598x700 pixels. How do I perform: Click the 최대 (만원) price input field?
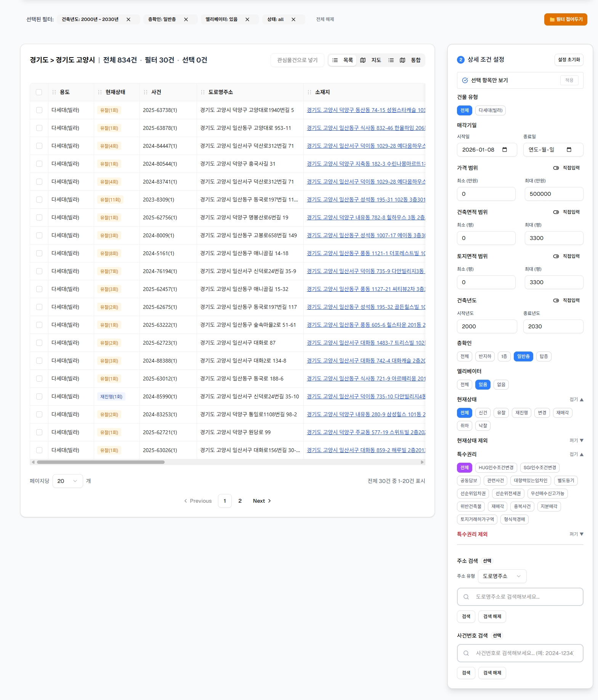point(553,194)
